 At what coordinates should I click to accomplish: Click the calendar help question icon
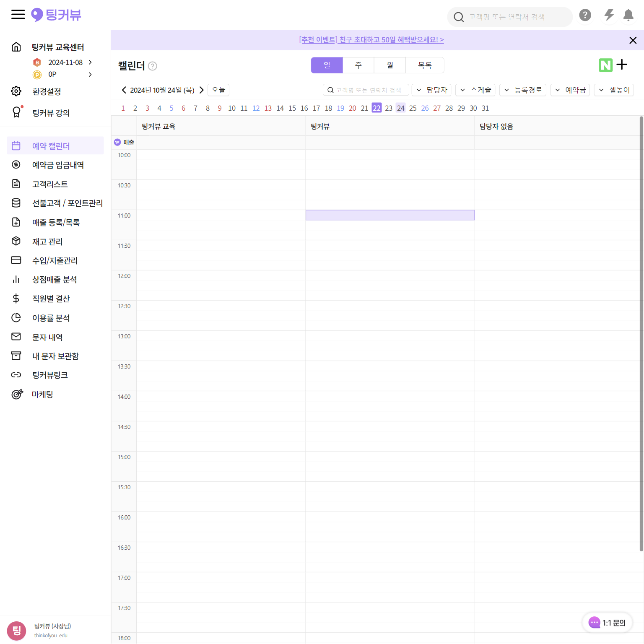pyautogui.click(x=153, y=66)
